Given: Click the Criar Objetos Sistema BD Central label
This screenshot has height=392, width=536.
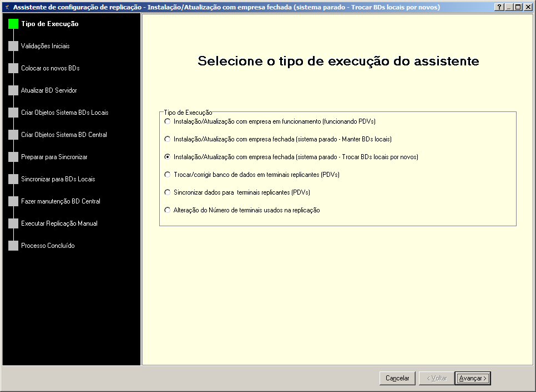Looking at the screenshot, I should [64, 135].
